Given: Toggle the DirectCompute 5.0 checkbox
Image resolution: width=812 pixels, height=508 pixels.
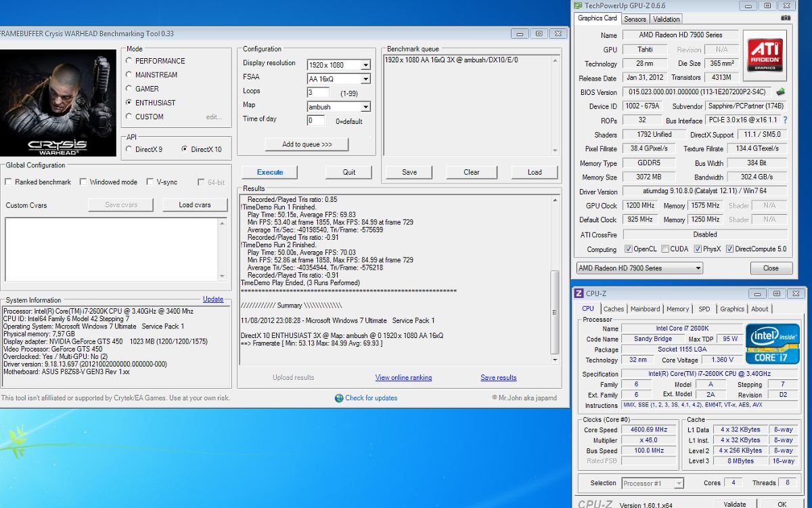Looking at the screenshot, I should point(729,249).
